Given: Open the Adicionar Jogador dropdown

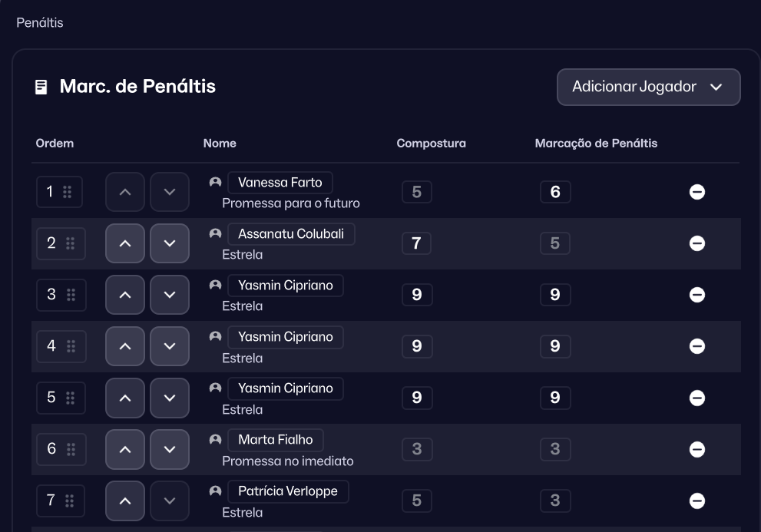Looking at the screenshot, I should point(648,87).
